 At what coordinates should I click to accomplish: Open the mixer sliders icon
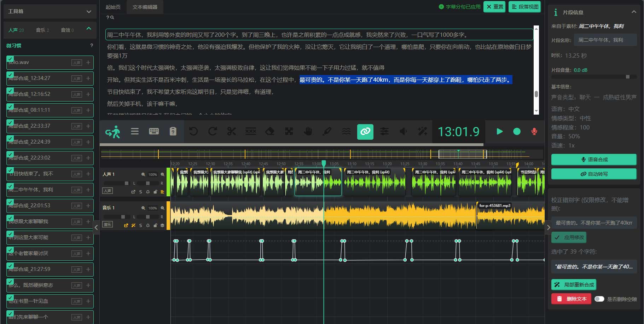point(384,132)
